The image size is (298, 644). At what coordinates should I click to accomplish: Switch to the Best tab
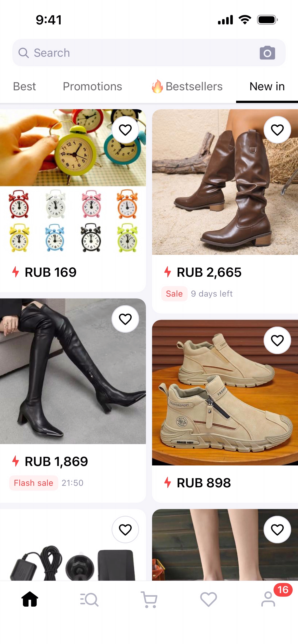click(x=24, y=86)
